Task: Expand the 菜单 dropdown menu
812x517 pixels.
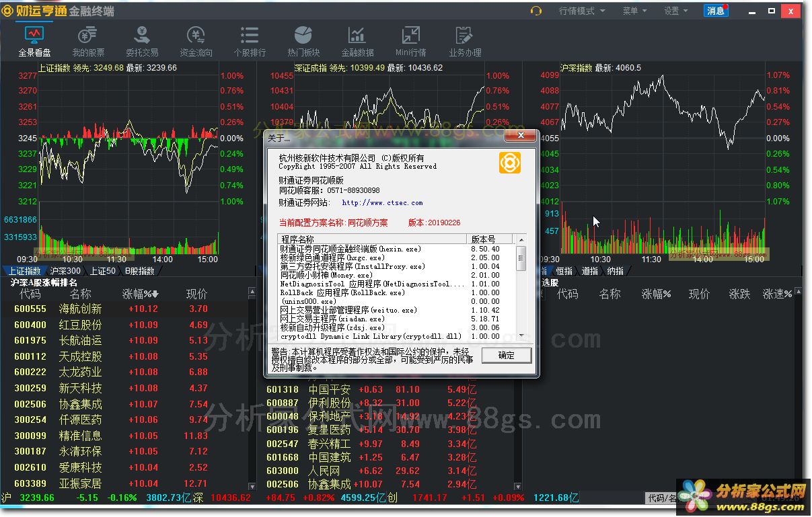Action: [x=634, y=11]
